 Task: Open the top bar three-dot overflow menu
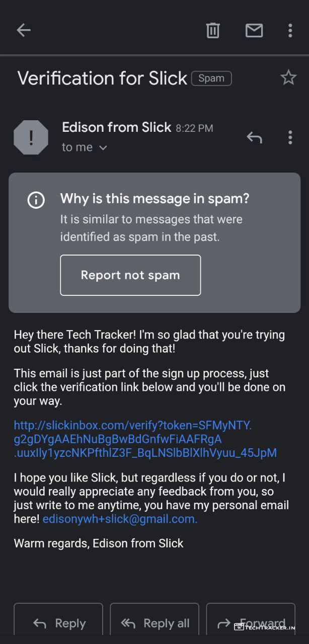click(x=290, y=30)
